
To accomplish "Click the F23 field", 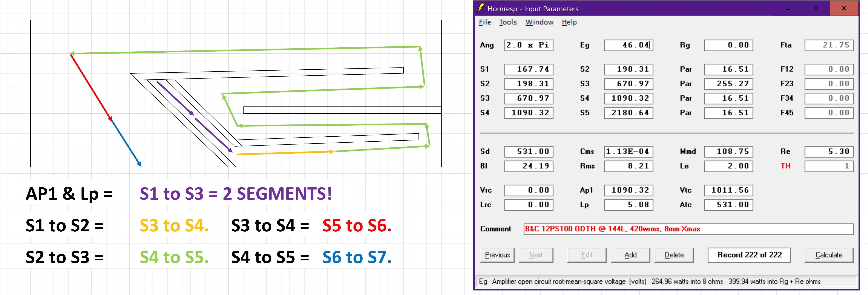I will click(829, 84).
